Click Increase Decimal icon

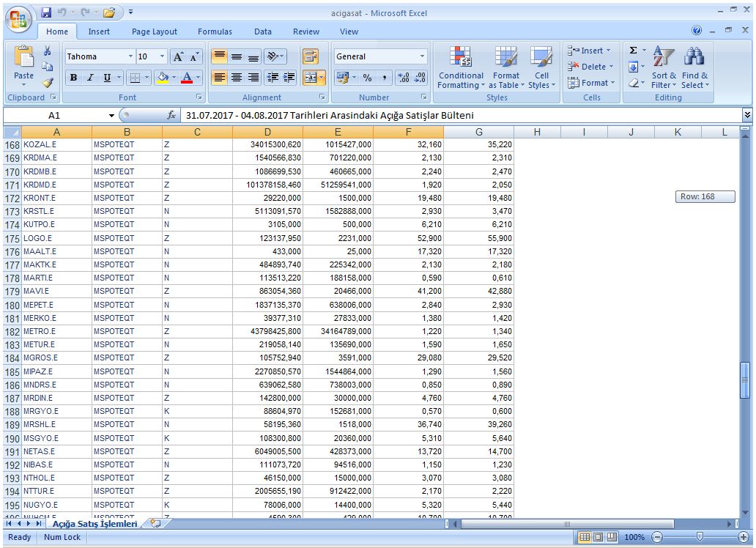(404, 77)
